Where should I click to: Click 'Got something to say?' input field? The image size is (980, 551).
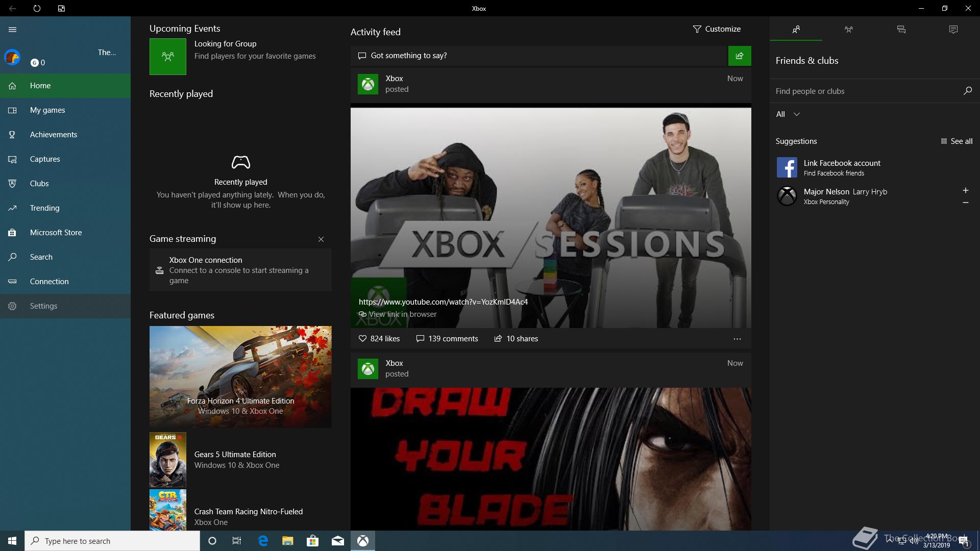point(539,56)
